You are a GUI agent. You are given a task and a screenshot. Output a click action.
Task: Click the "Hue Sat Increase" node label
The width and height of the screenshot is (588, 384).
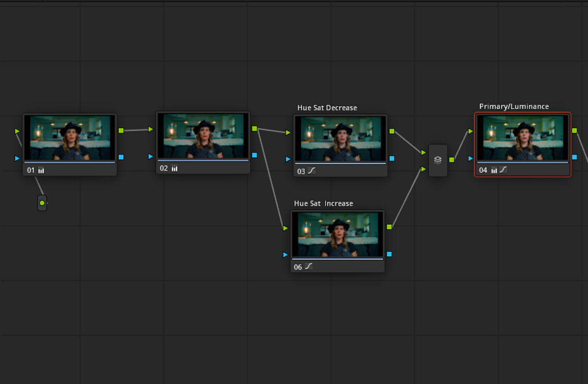tap(323, 204)
